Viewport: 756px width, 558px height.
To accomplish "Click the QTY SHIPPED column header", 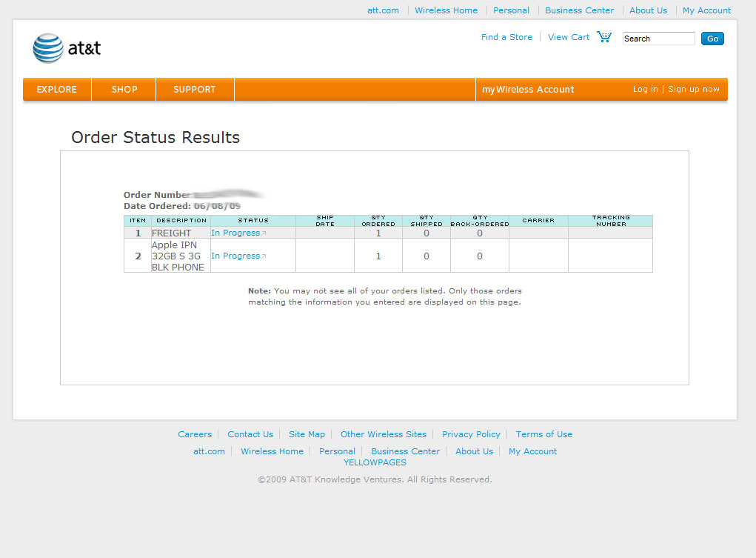I will pos(426,221).
